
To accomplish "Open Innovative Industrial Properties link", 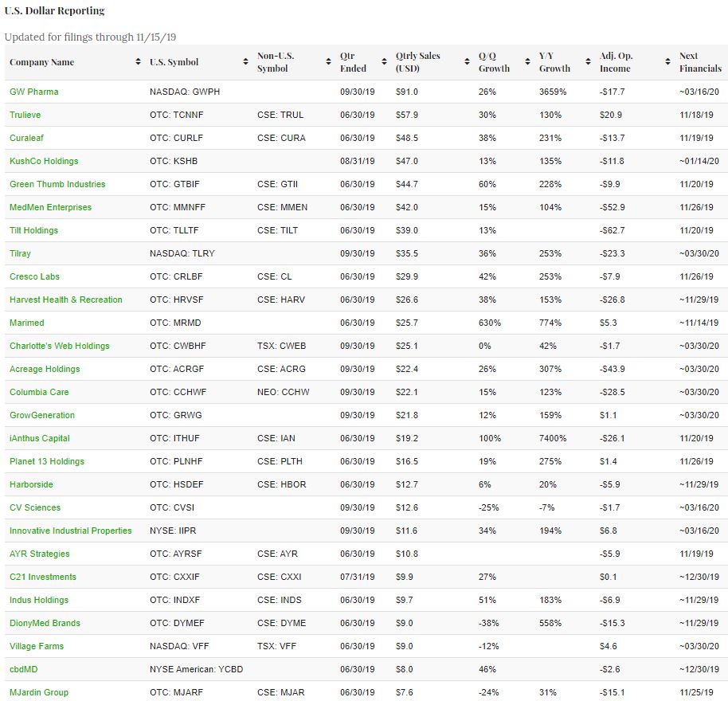I will point(71,531).
